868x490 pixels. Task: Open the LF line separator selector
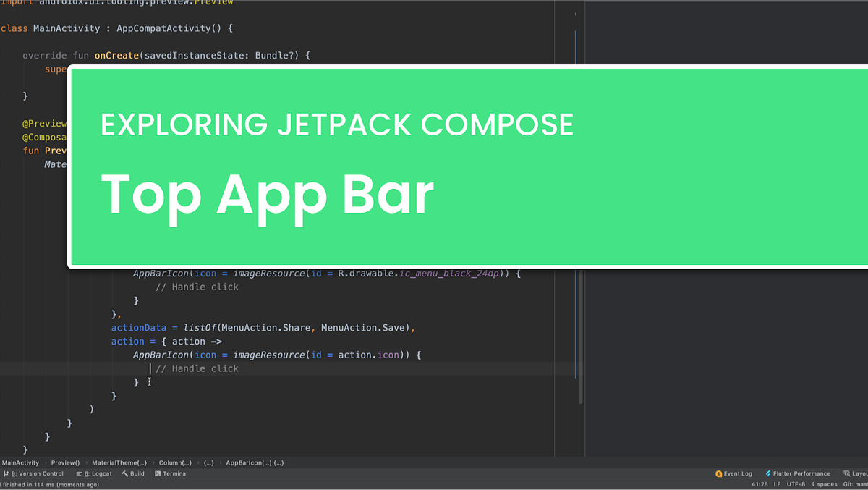[x=778, y=483]
